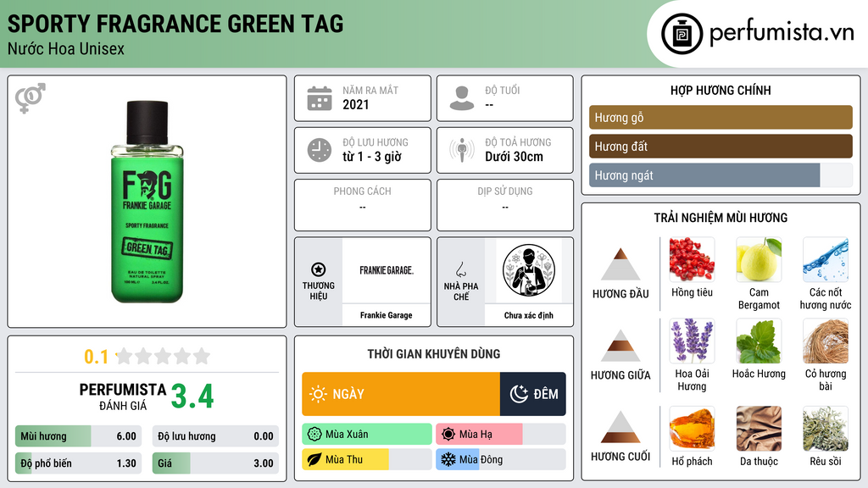Click the Hương gỗ accord bar
The height and width of the screenshot is (488, 868).
pyautogui.click(x=721, y=117)
